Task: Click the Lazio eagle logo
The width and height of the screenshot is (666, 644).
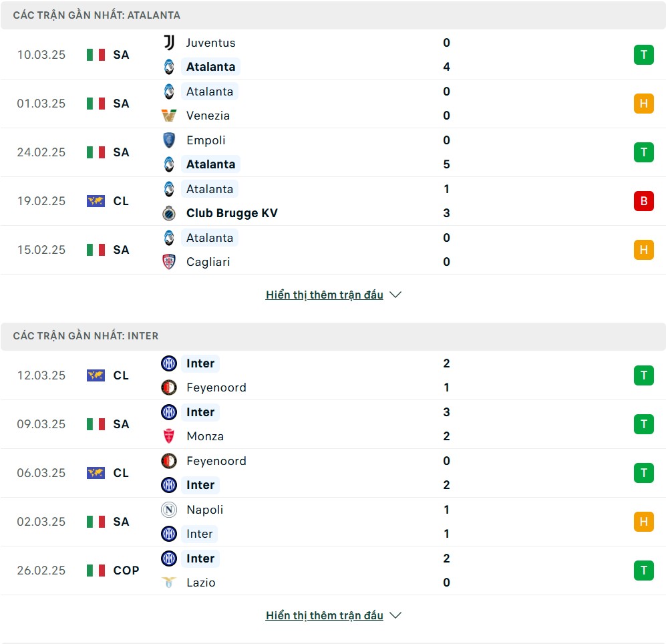Action: [x=169, y=583]
